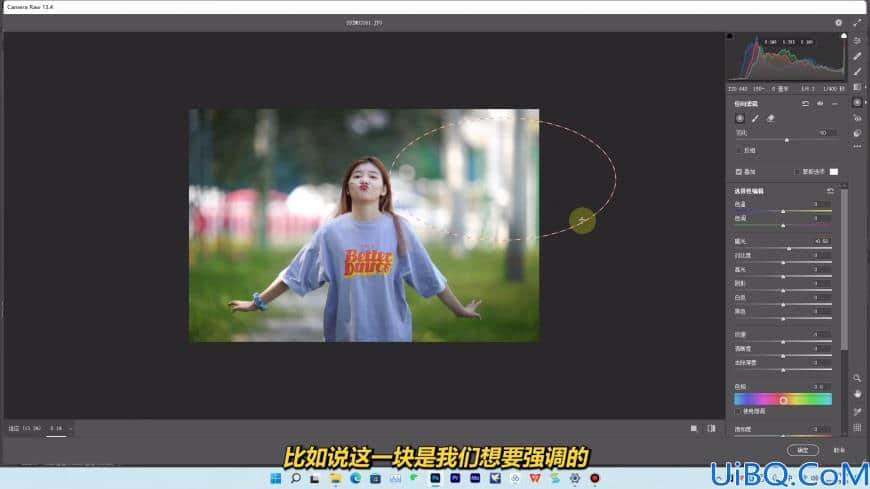
Task: Click the 色温 temperature slider handle
Action: click(x=783, y=211)
